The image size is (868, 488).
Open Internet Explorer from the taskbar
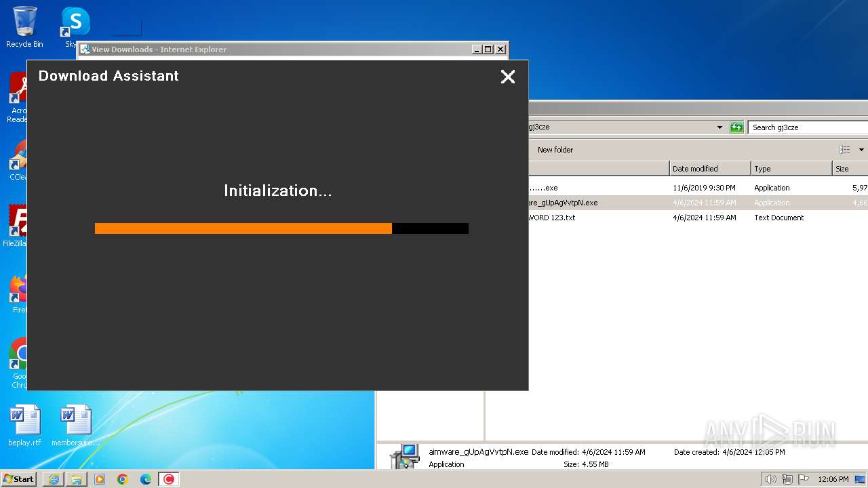point(54,479)
